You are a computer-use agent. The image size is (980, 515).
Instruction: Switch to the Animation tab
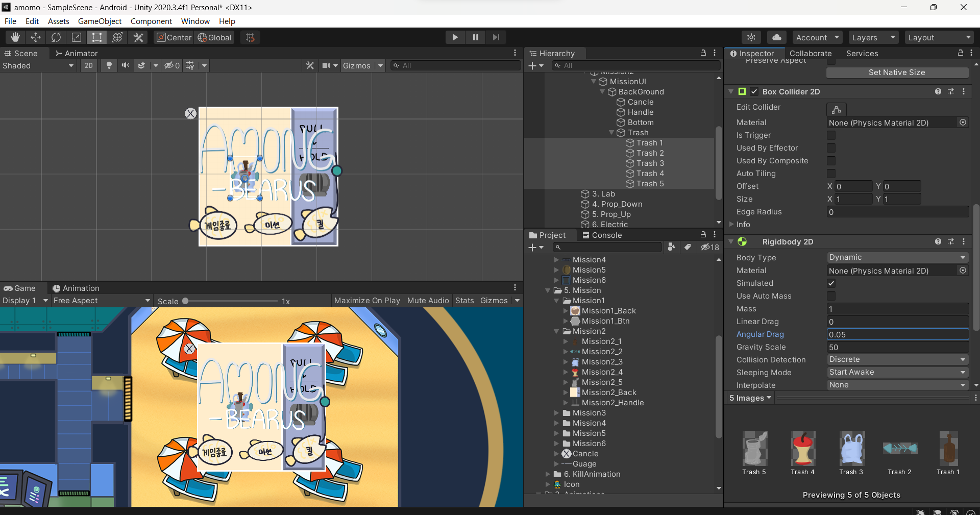coord(76,288)
